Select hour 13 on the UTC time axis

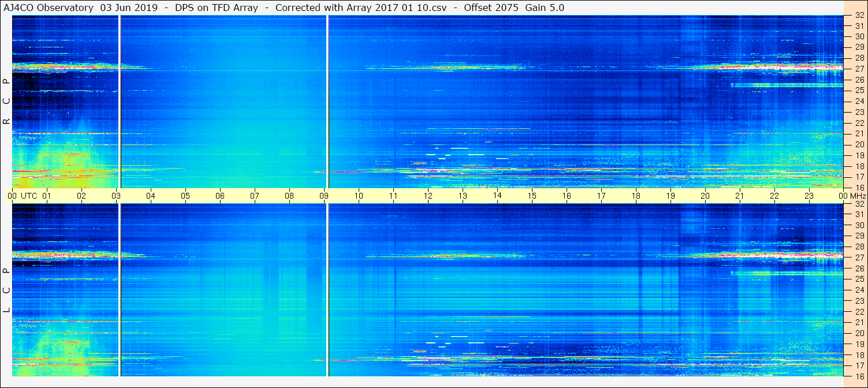click(x=463, y=196)
